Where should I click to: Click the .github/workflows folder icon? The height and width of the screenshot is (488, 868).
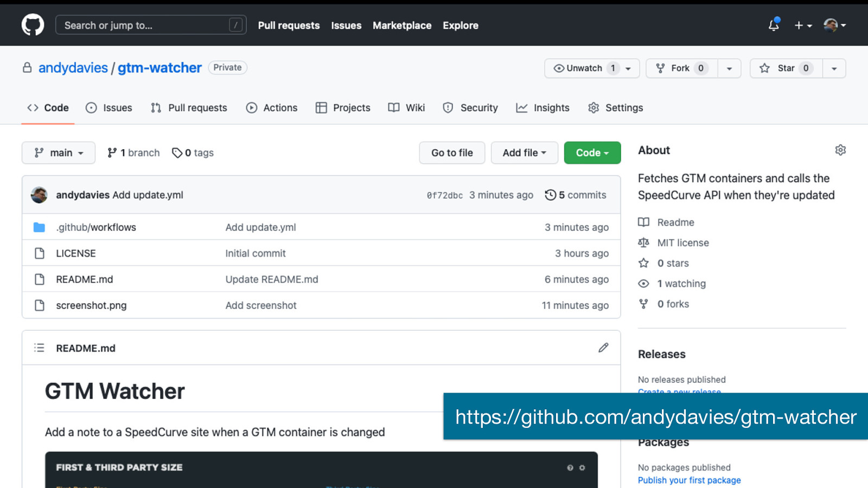point(39,227)
